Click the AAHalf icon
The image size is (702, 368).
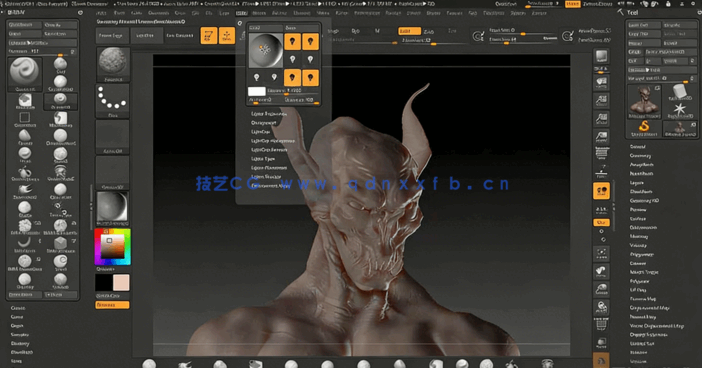click(x=601, y=137)
